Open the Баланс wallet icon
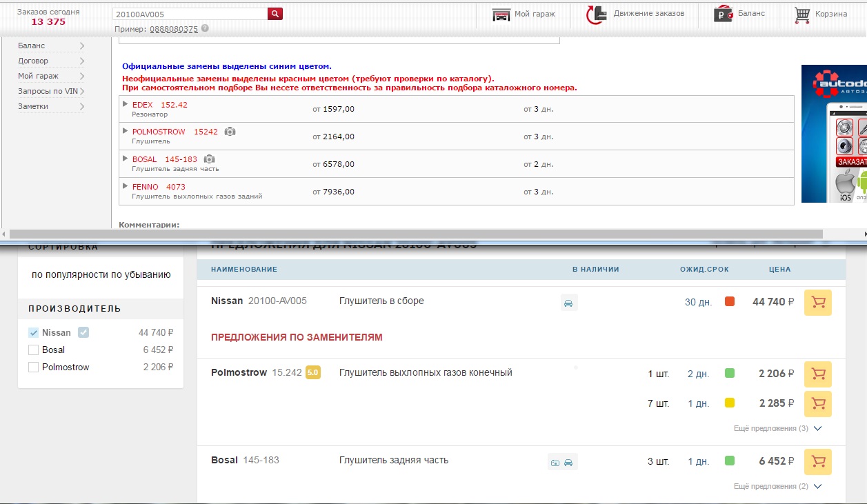This screenshot has height=504, width=867. pos(723,14)
